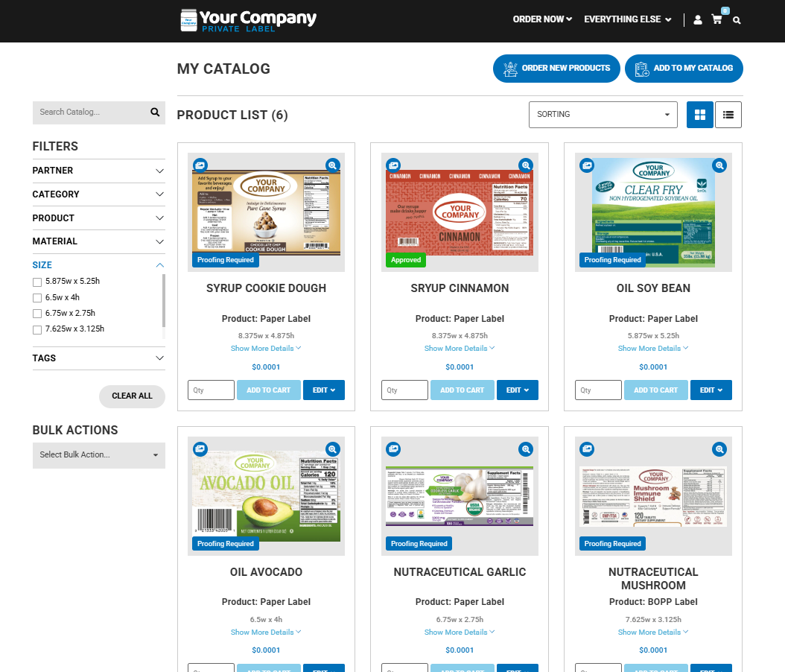Open the Sorting dropdown
Image resolution: width=785 pixels, height=672 pixels.
(x=603, y=115)
